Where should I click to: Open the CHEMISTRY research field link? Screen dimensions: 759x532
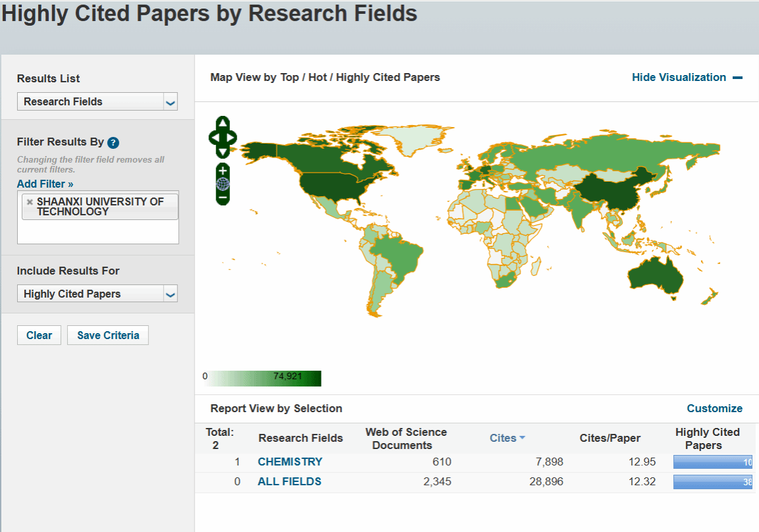(x=290, y=462)
